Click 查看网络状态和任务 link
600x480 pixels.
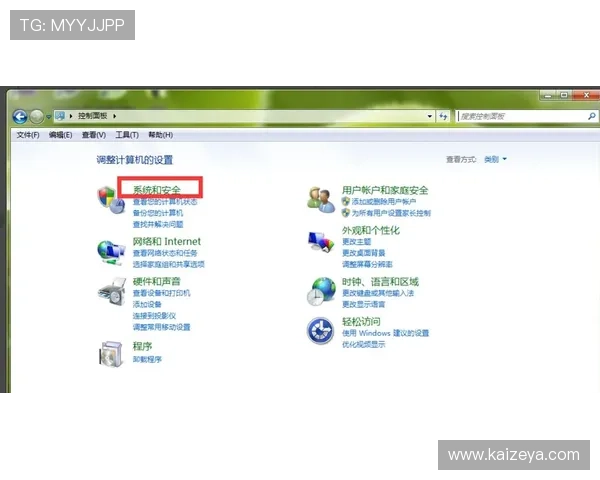tap(165, 253)
